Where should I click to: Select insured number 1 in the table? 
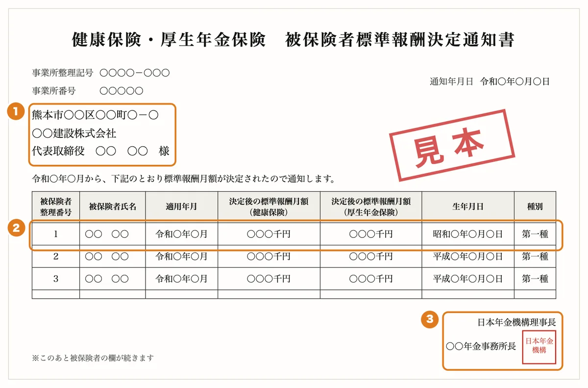point(56,234)
